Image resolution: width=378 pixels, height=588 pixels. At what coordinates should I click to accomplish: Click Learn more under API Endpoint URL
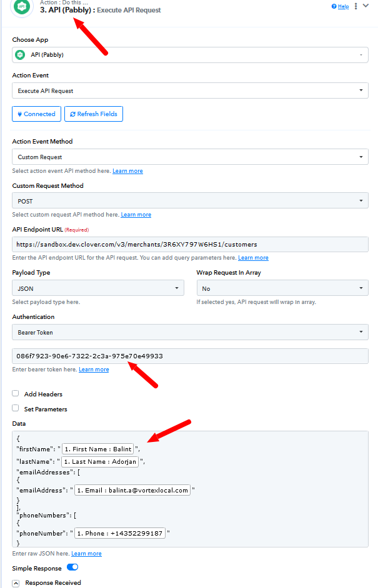(x=253, y=258)
